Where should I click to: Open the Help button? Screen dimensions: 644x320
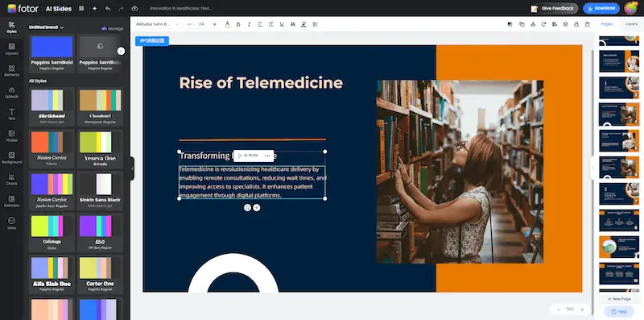coord(619,312)
